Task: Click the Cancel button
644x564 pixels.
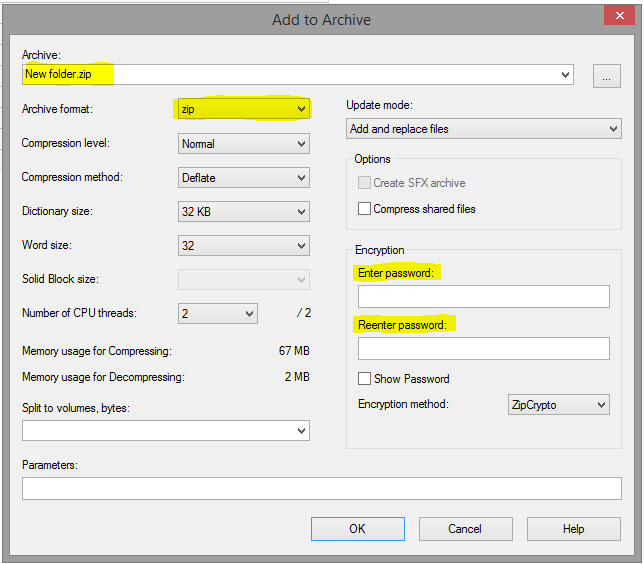Action: point(465,529)
